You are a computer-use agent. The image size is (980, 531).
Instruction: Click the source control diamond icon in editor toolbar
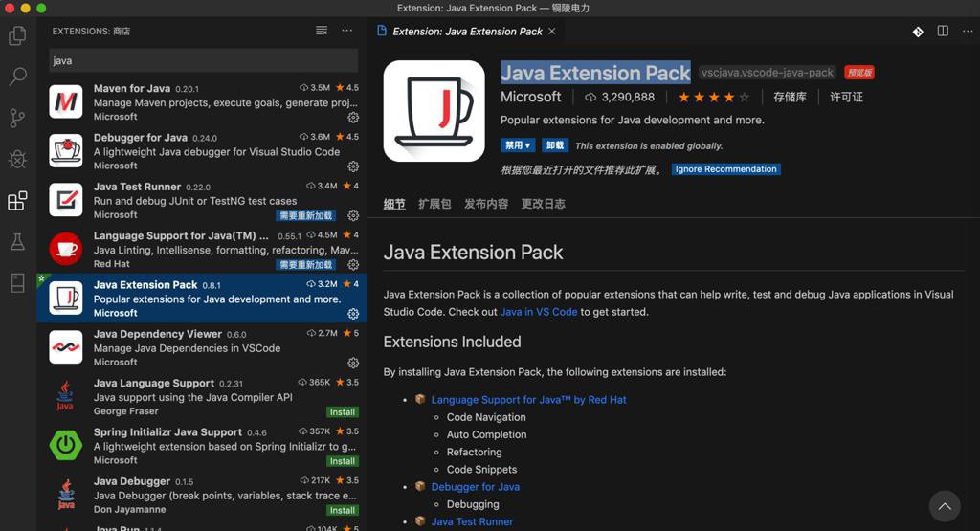tap(918, 32)
